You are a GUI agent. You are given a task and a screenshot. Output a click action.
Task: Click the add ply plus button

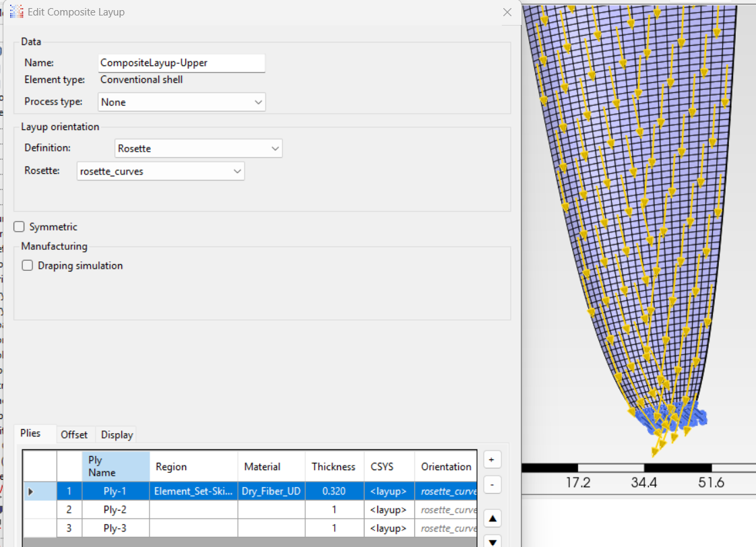(x=492, y=460)
